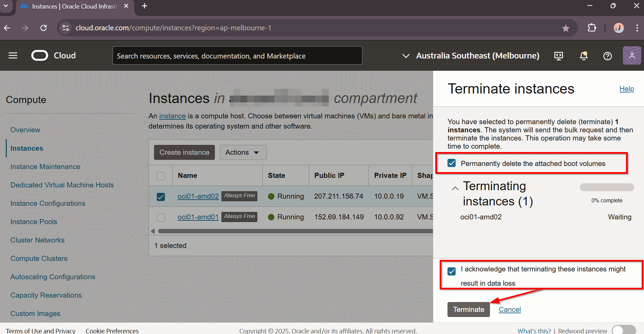Toggle the data loss acknowledgement checkbox

pyautogui.click(x=452, y=271)
